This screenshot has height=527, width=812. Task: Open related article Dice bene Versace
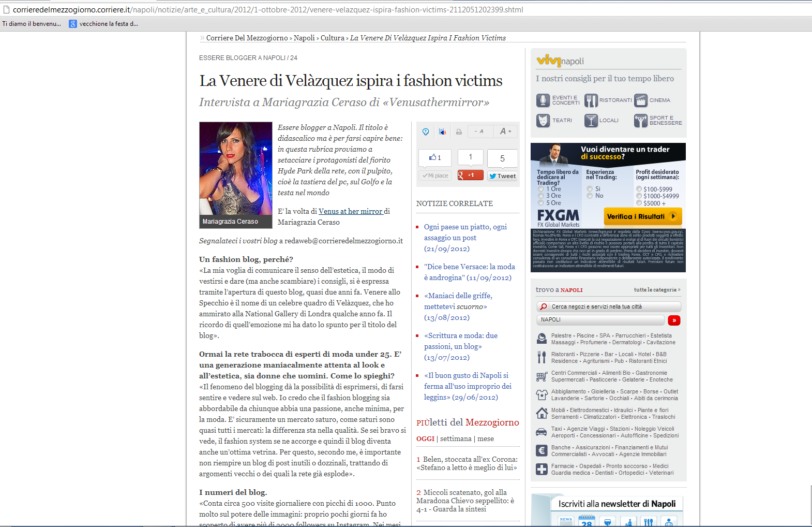click(x=470, y=272)
